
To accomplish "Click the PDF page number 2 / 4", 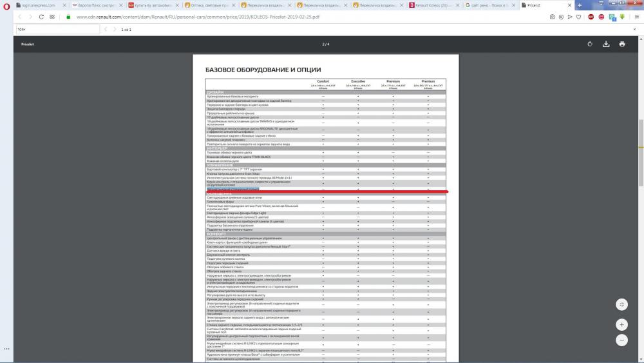I will (326, 44).
